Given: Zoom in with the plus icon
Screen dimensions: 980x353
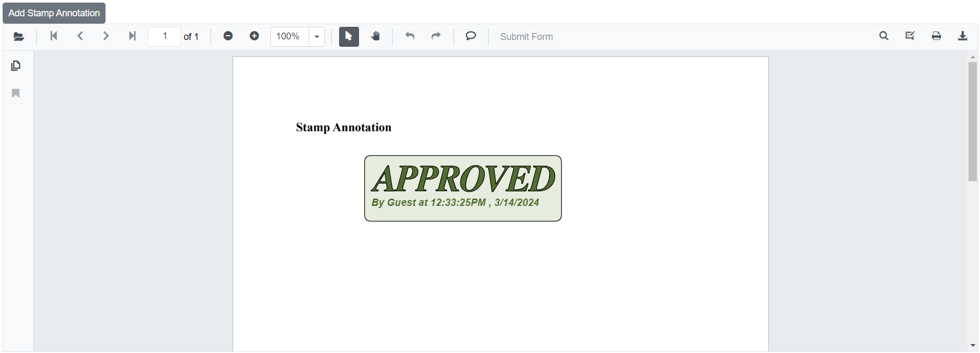Looking at the screenshot, I should point(254,36).
